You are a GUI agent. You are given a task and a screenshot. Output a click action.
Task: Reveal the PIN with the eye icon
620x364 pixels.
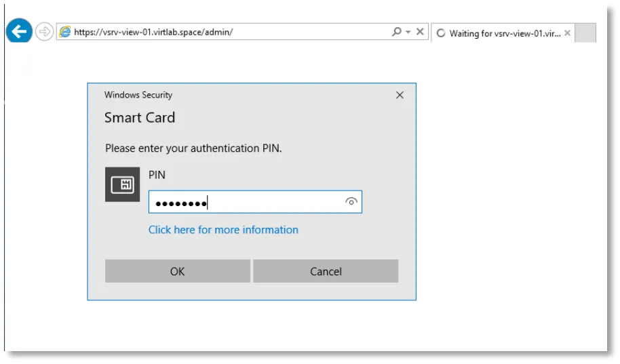(x=351, y=201)
